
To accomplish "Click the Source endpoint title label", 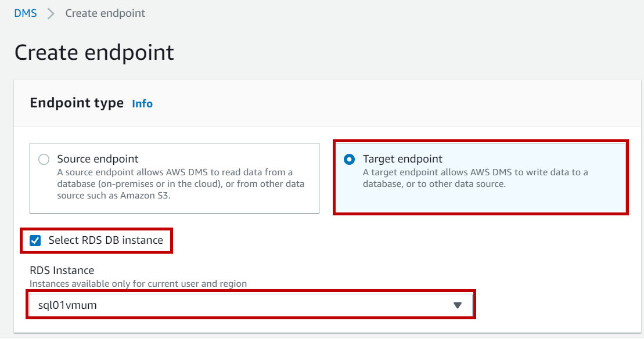I will [98, 159].
